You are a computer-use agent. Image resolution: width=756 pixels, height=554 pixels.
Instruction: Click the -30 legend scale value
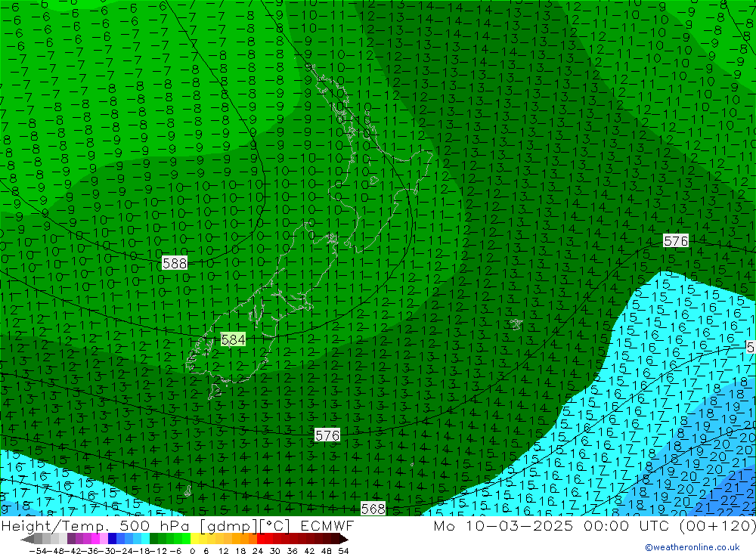(108, 551)
